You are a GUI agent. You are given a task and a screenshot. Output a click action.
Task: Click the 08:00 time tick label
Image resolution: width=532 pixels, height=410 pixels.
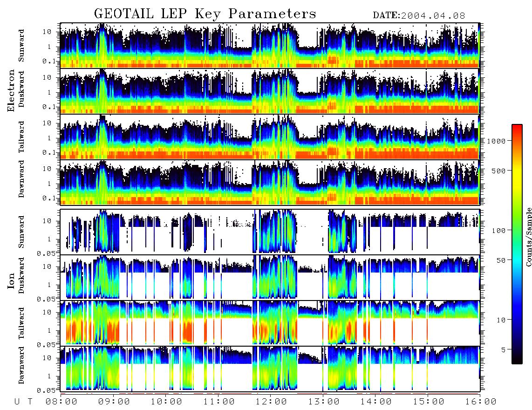coord(61,402)
